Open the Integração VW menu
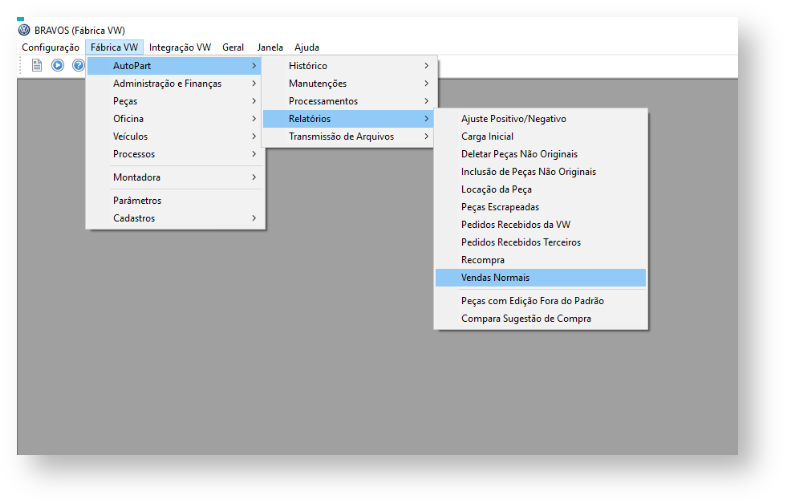The image size is (786, 503). (180, 47)
